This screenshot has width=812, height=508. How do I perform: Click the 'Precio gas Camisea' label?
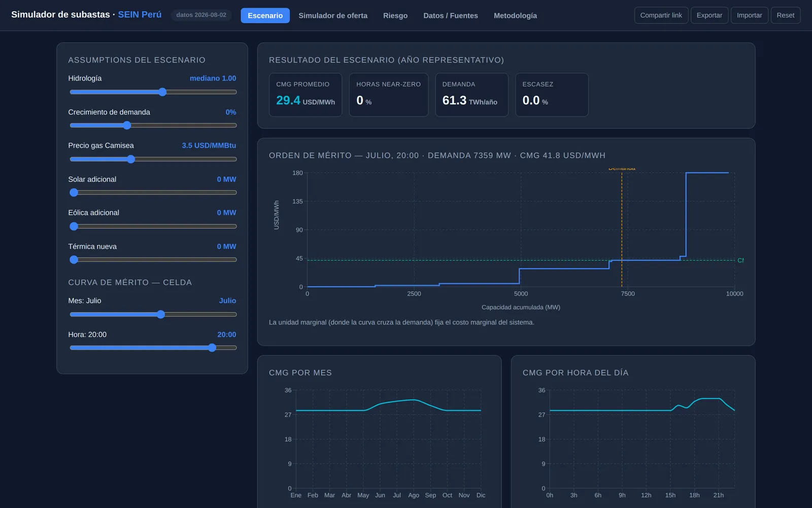(x=101, y=146)
